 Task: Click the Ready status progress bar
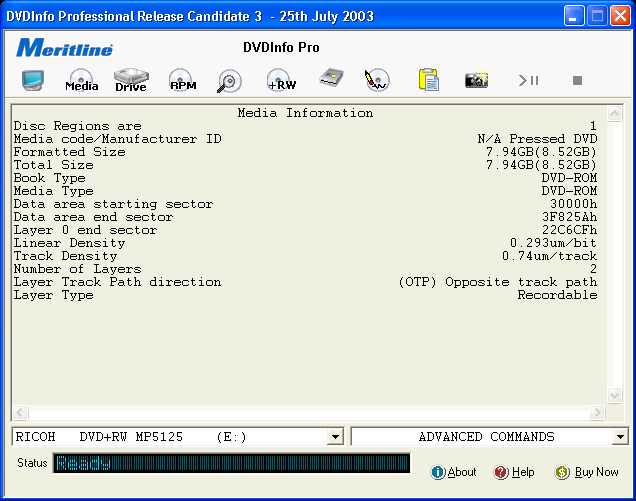point(231,463)
